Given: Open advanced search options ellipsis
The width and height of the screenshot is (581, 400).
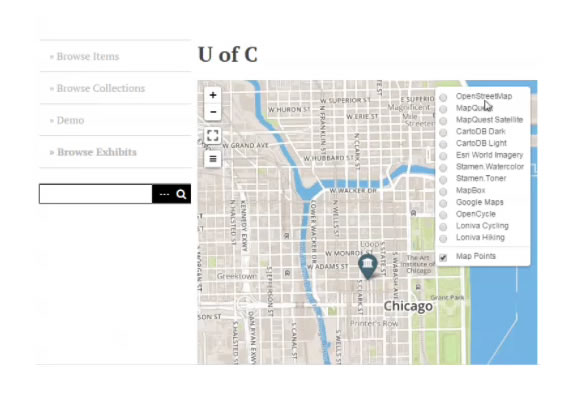Looking at the screenshot, I should click(x=164, y=194).
